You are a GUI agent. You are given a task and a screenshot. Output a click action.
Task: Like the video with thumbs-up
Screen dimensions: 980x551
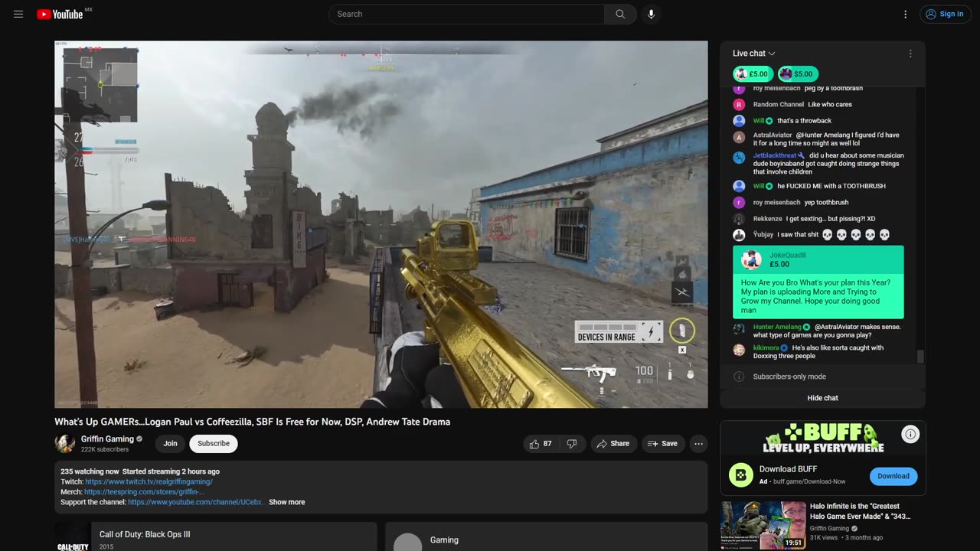click(x=541, y=443)
